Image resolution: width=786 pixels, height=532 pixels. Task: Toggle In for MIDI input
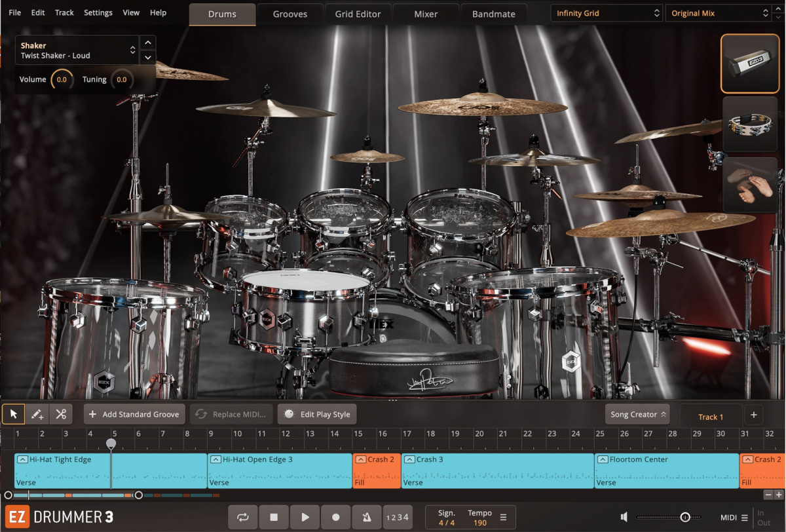(761, 512)
